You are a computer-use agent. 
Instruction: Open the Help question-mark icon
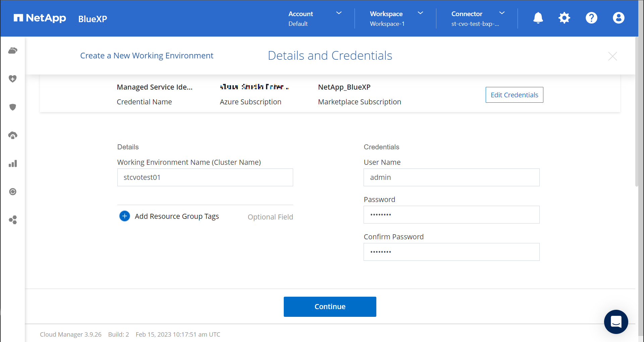click(591, 18)
